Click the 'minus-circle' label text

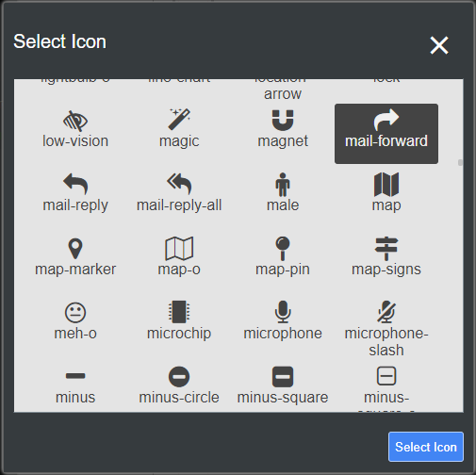pos(179,398)
